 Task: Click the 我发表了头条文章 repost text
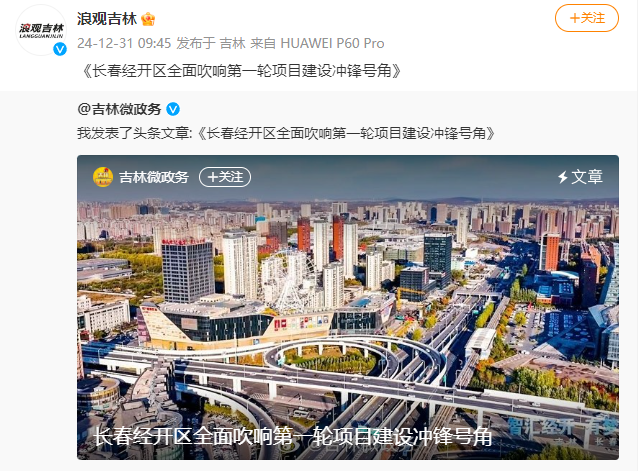click(133, 133)
